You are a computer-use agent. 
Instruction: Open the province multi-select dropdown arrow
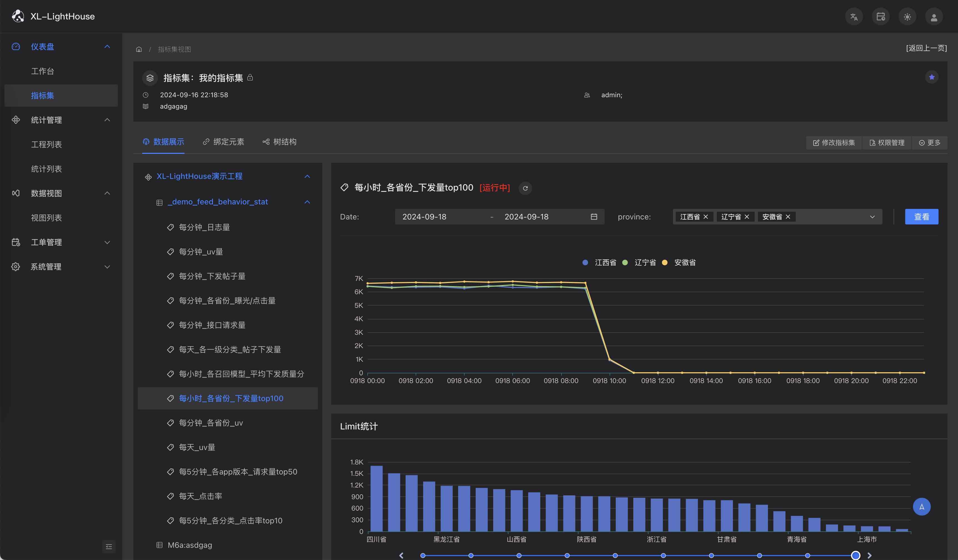pyautogui.click(x=872, y=217)
